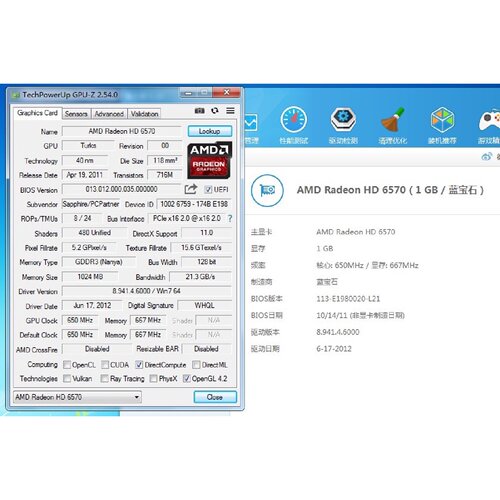Open the cleanup optimization broom icon
Screen dimensions: 500x500
coord(393,119)
